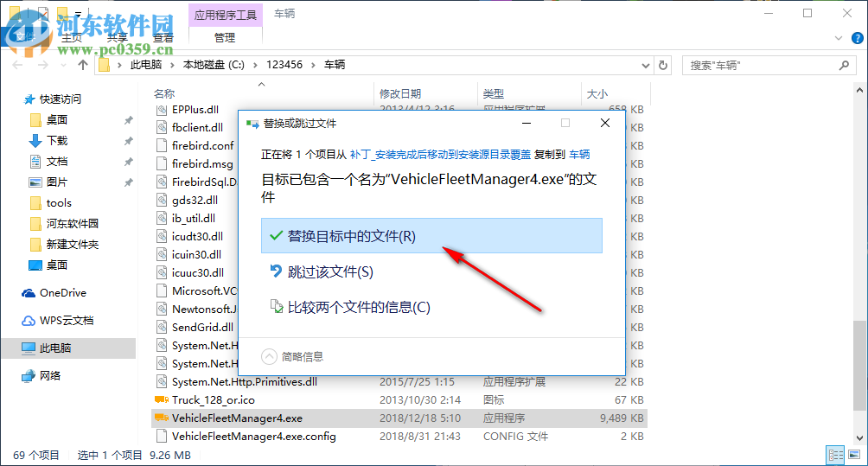Click 本地磁盘 (C:) breadcrumb
This screenshot has width=868, height=466.
tap(214, 65)
